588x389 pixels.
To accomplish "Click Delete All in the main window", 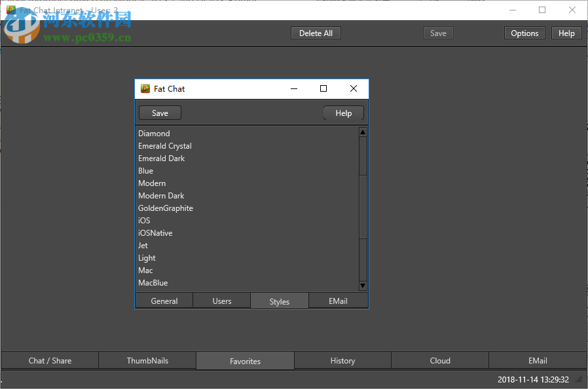I will pos(316,33).
